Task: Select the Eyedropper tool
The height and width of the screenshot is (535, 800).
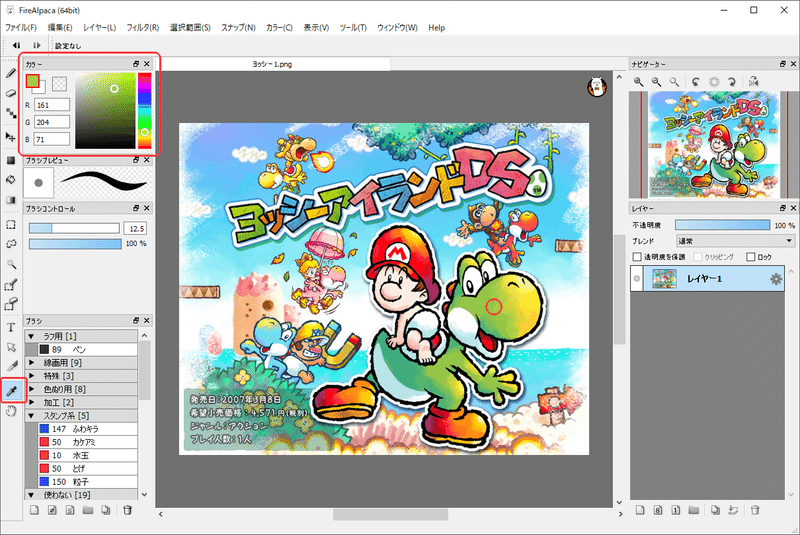Action: click(x=11, y=391)
